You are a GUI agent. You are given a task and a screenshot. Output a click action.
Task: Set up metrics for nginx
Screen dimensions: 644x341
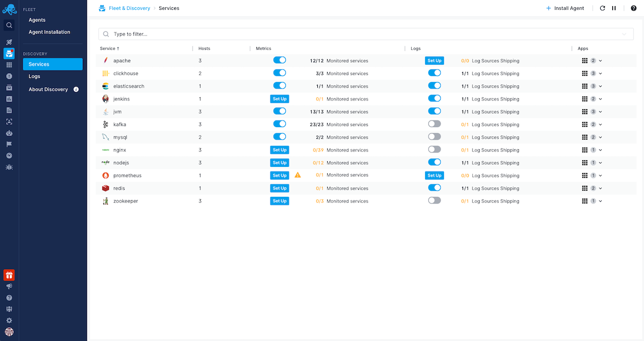(280, 150)
